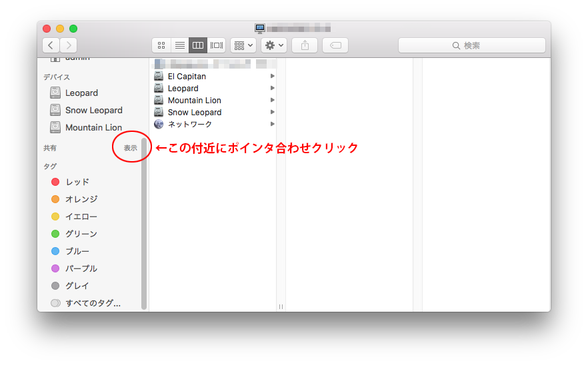588x365 pixels.
Task: Click the Share toolbar button
Action: (305, 45)
